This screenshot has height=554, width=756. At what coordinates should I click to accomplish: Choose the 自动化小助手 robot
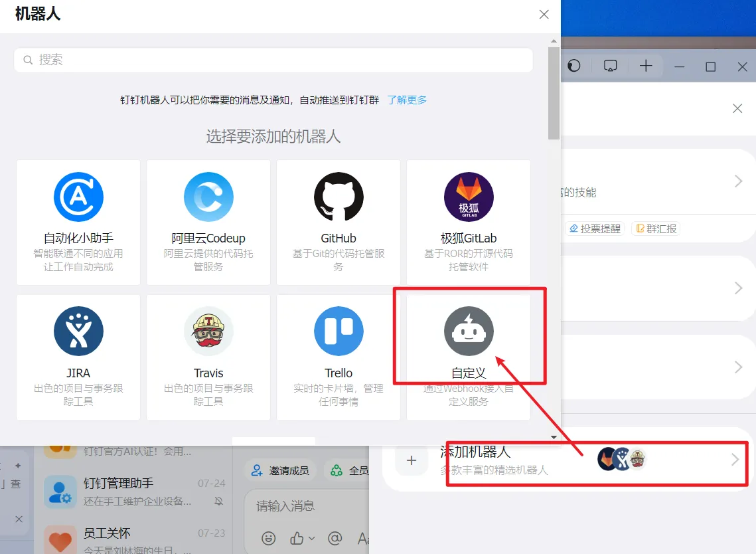pos(78,197)
